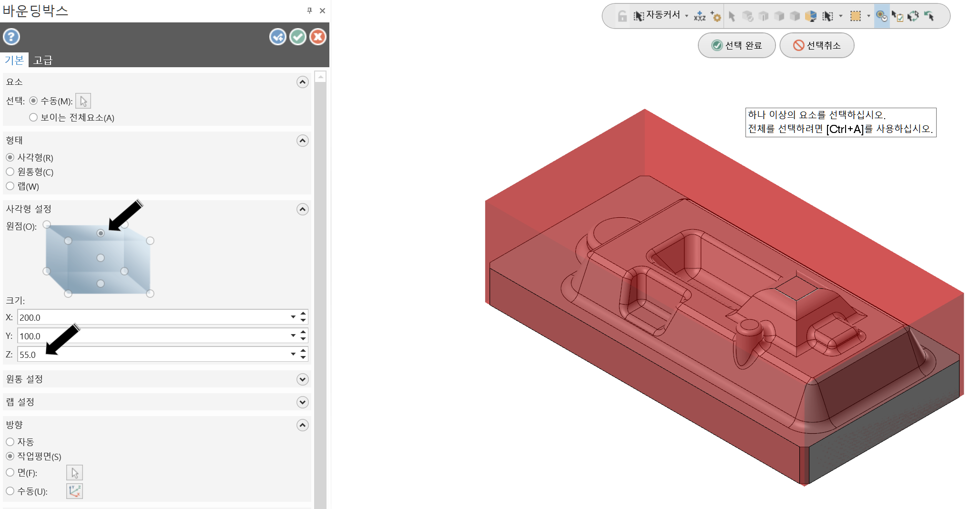Click the panel scrollbar up arrow
The image size is (980, 509).
tap(320, 77)
